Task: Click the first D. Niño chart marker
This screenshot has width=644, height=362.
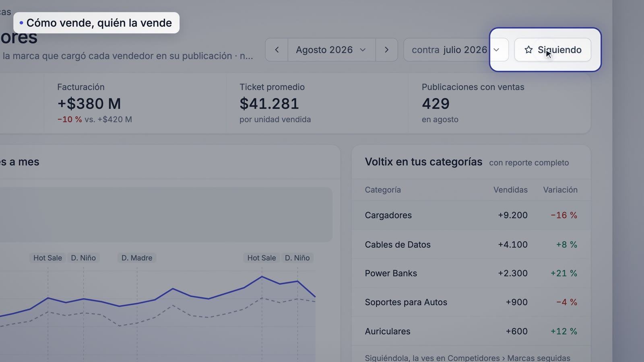Action: (83, 258)
